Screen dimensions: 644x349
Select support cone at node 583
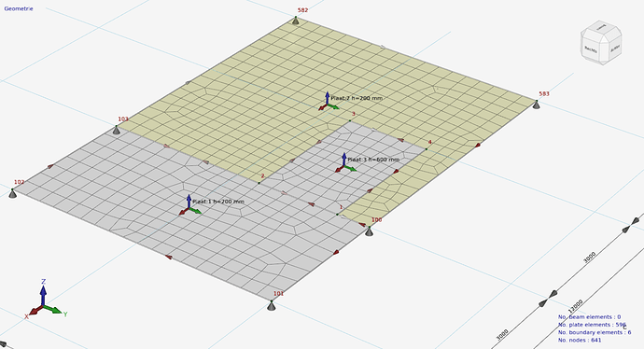coord(536,105)
